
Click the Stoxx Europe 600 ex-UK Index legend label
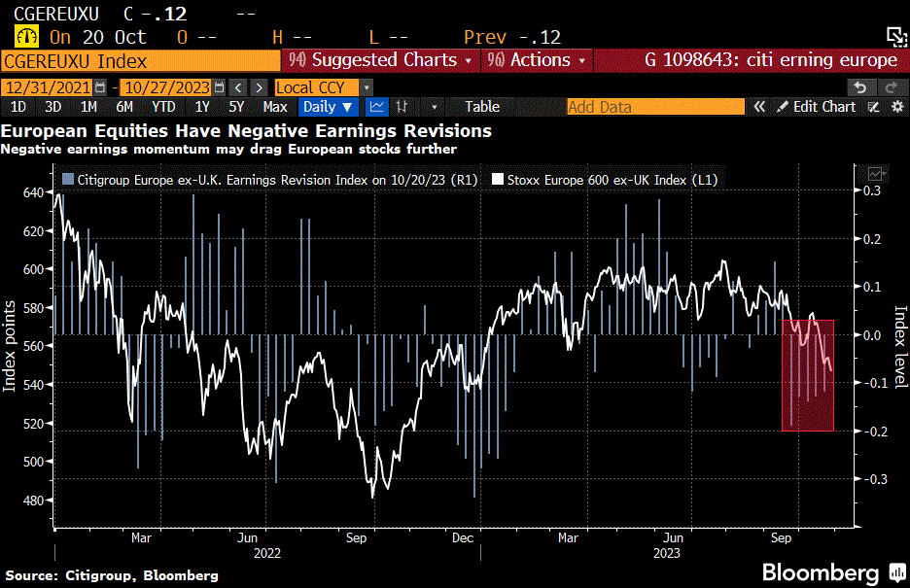612,180
